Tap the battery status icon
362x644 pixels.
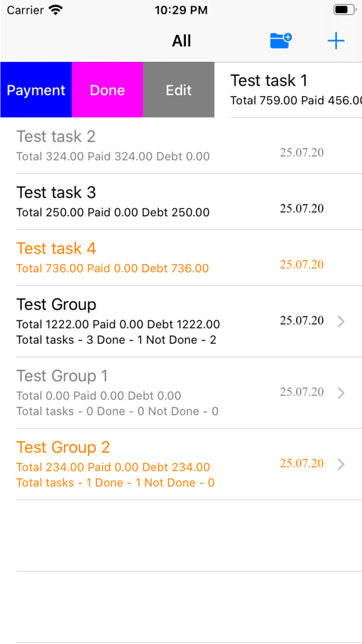(x=344, y=10)
